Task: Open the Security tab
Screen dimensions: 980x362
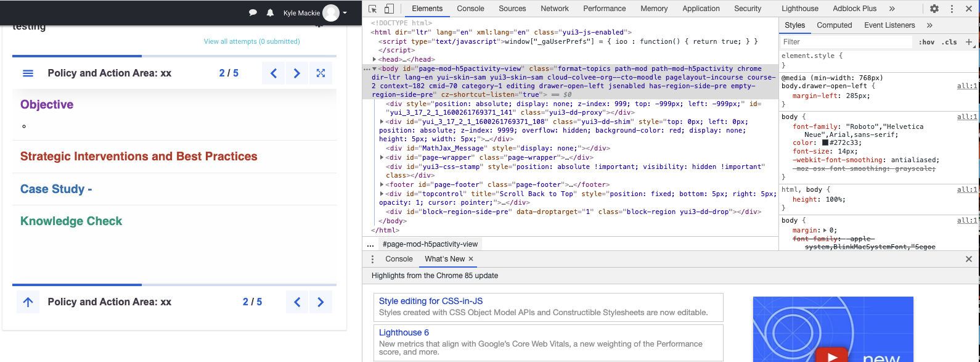Action: 748,9
